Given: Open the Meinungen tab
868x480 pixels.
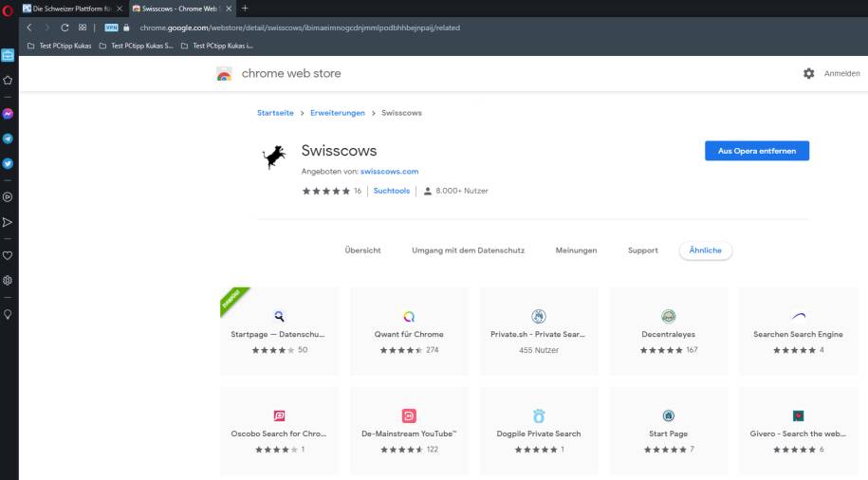Looking at the screenshot, I should coord(576,250).
